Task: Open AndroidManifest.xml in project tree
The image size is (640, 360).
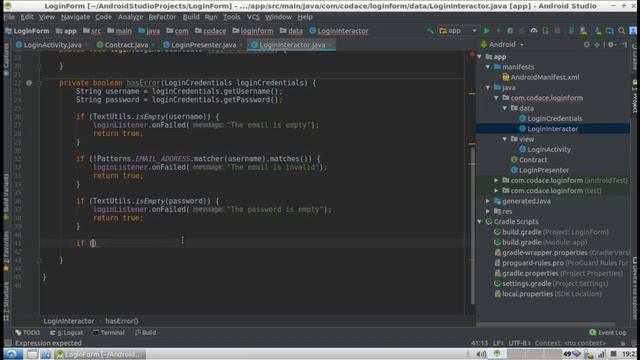Action: [x=544, y=77]
